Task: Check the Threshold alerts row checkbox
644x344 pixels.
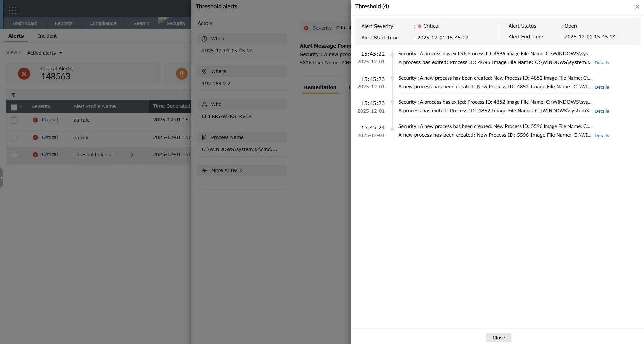Action: click(x=14, y=155)
